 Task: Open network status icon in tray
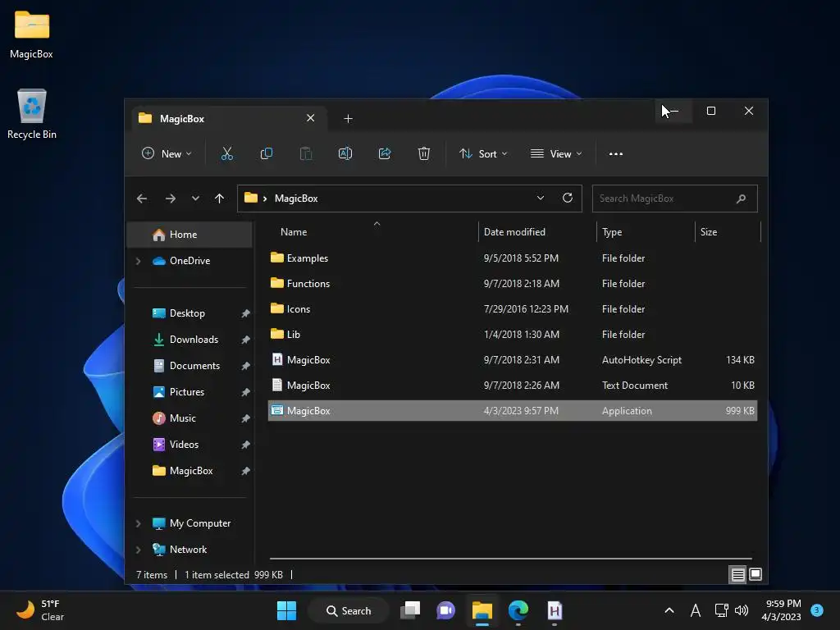tap(721, 610)
